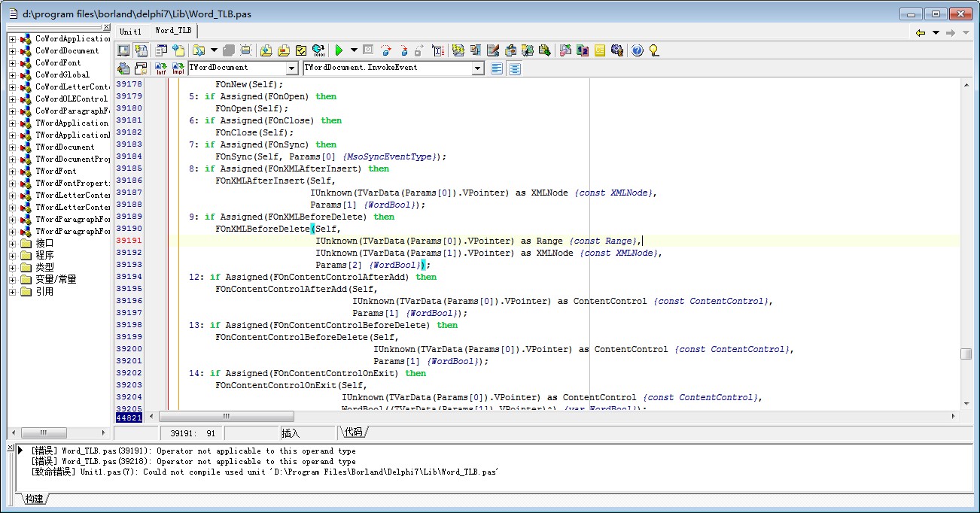Click the editor vertical scrollbar thumb
The width and height of the screenshot is (980, 513).
[x=966, y=354]
